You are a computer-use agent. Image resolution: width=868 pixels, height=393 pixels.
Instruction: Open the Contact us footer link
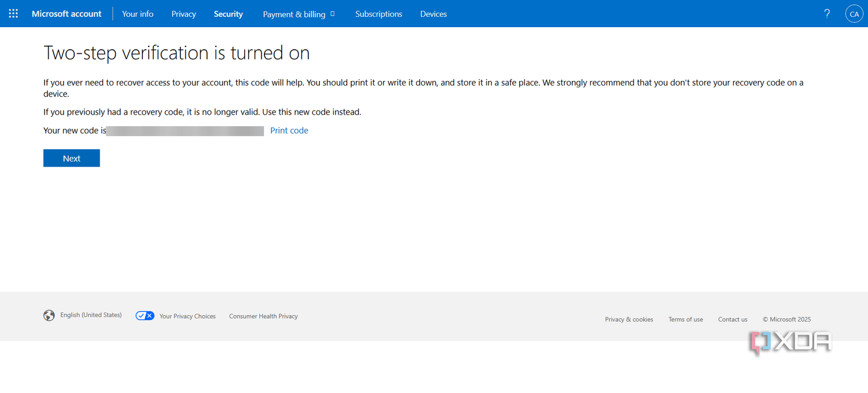tap(733, 319)
